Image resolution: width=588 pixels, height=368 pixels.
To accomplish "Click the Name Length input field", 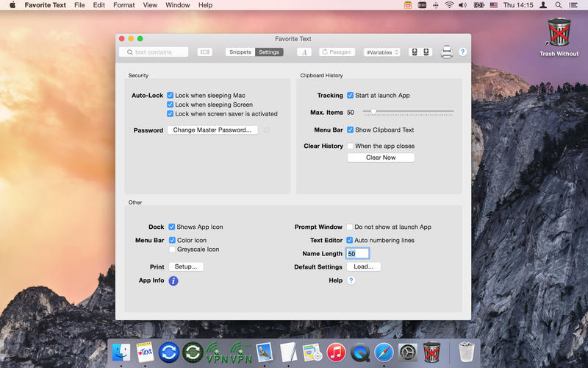I will click(357, 254).
